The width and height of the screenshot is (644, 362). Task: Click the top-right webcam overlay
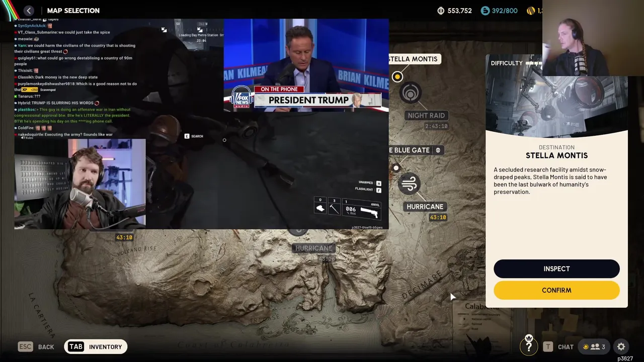coord(593,38)
